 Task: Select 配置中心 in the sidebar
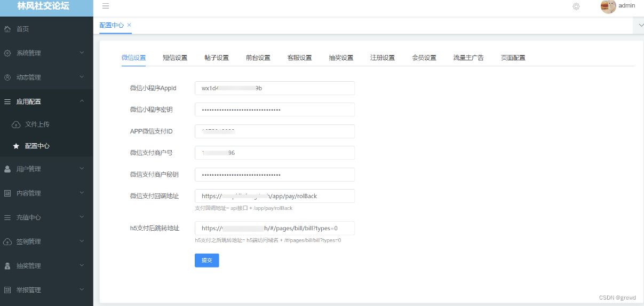[37, 146]
